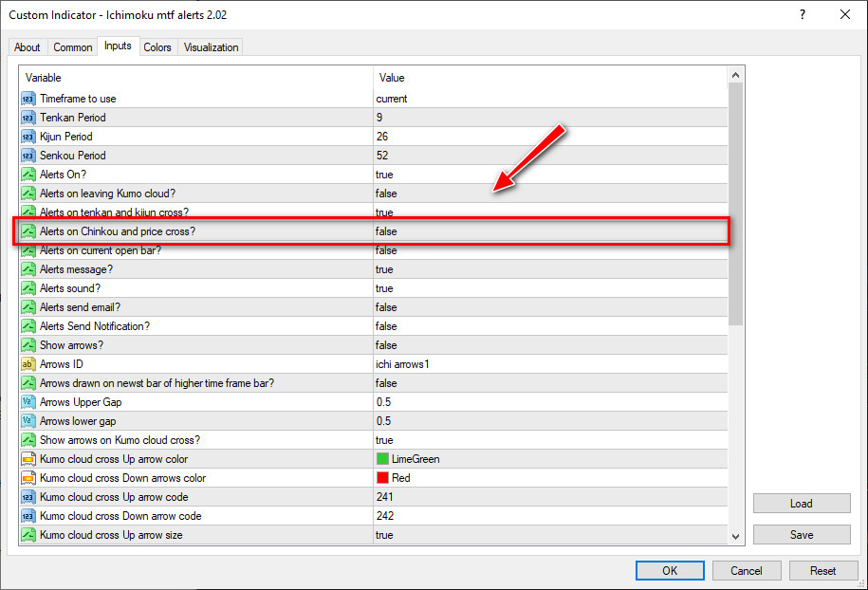The image size is (868, 590).
Task: Toggle the Alerts on Chinkou and price cross value
Action: tap(550, 231)
